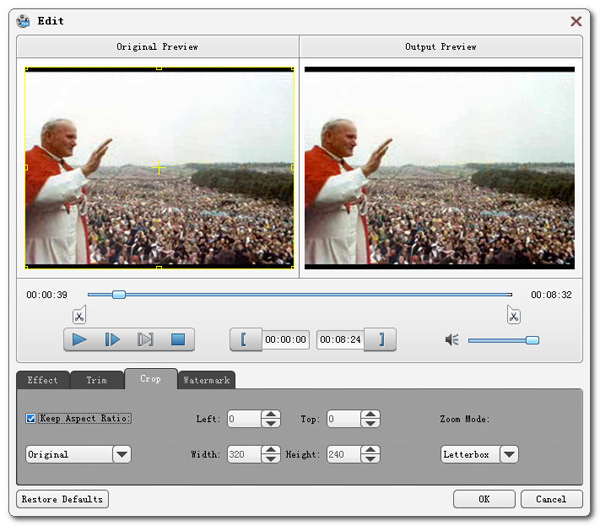Click the trim start time field 00:00:00
This screenshot has width=600, height=526.
[x=285, y=340]
